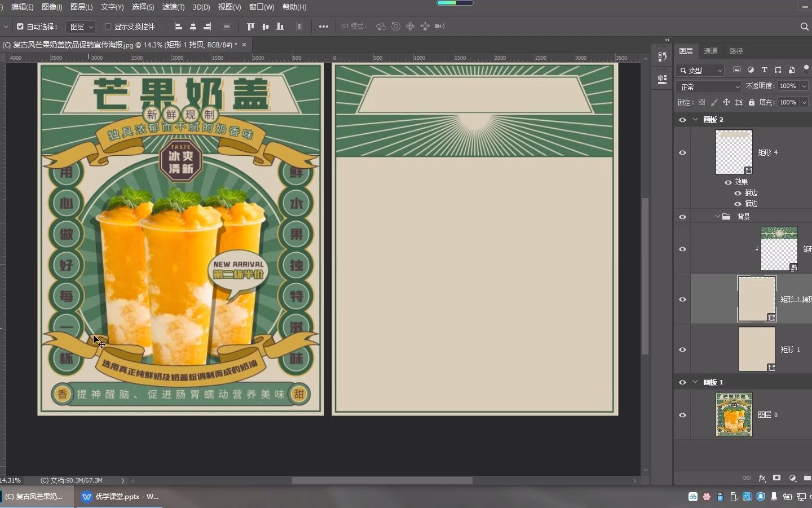The image size is (812, 508).
Task: Click lock image pixels brush icon
Action: point(714,102)
